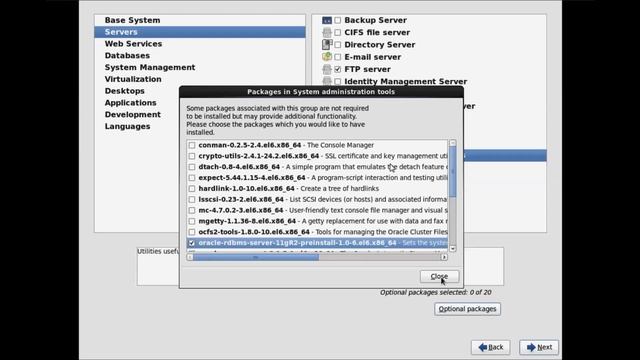640x360 pixels.
Task: Select the conman-0.2.5 Console Manager row
Action: pyautogui.click(x=317, y=145)
